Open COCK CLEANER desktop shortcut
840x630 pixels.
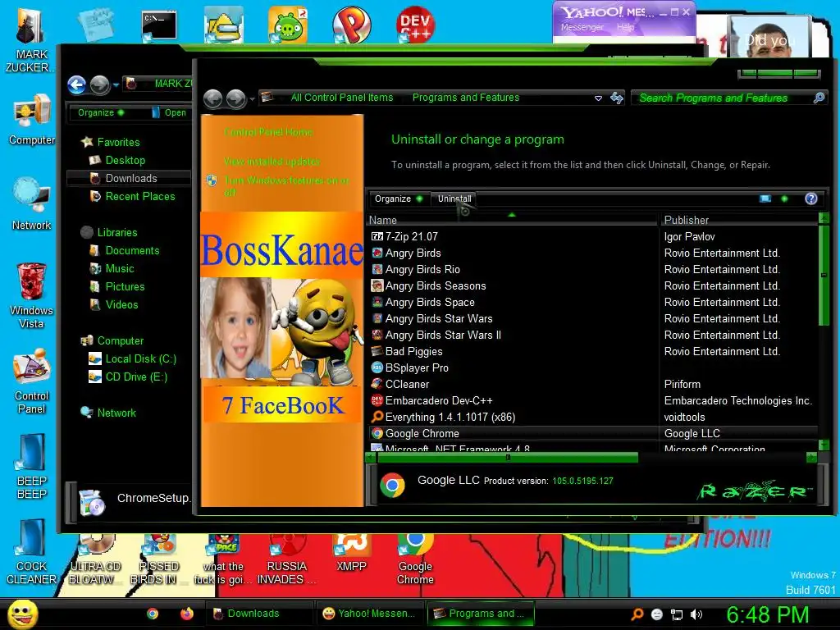[x=32, y=552]
